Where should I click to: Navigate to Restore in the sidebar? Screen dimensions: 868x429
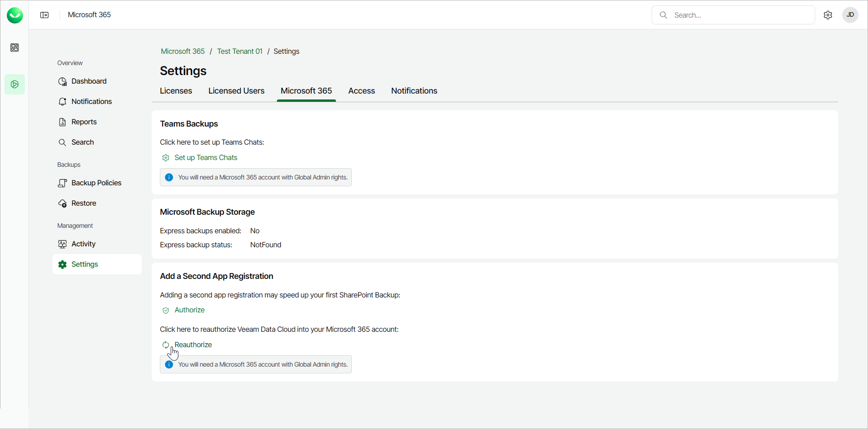pos(84,203)
